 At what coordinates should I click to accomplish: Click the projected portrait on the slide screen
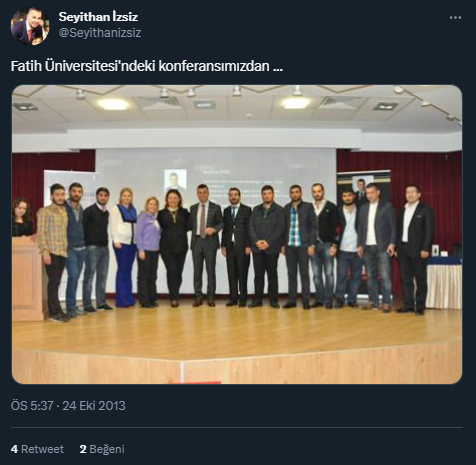tap(175, 180)
